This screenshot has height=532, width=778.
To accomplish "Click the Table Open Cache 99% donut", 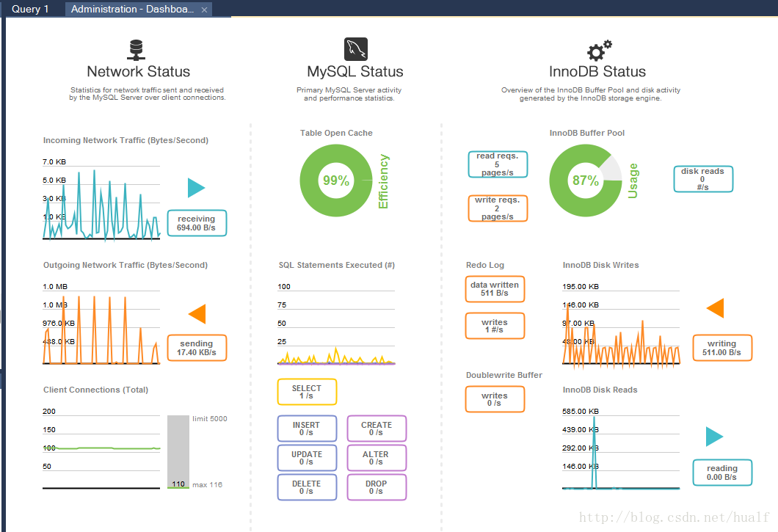I will tap(336, 181).
